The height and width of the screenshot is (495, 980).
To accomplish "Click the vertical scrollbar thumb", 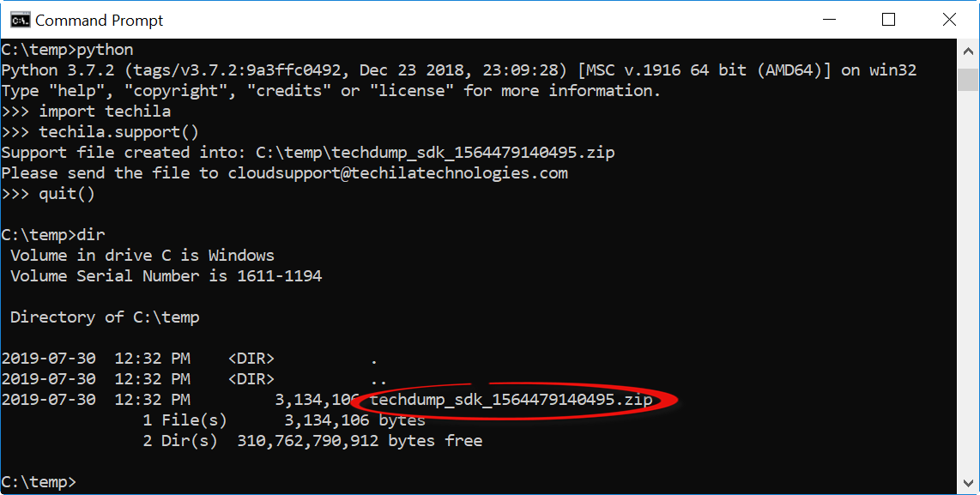I will point(969,80).
